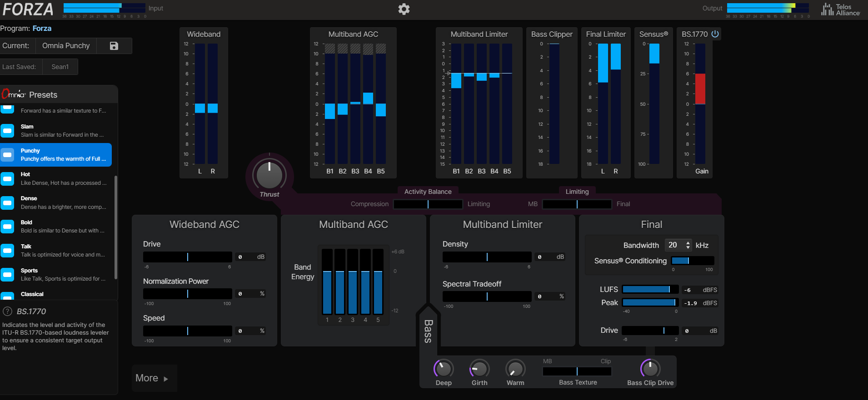The height and width of the screenshot is (400, 868).
Task: Select the Bold preset
Action: click(56, 227)
